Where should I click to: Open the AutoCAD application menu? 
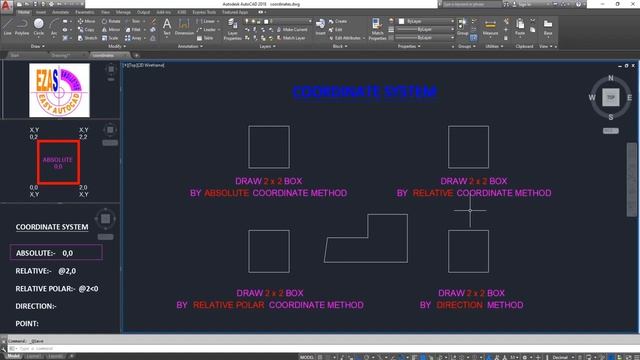6,6
